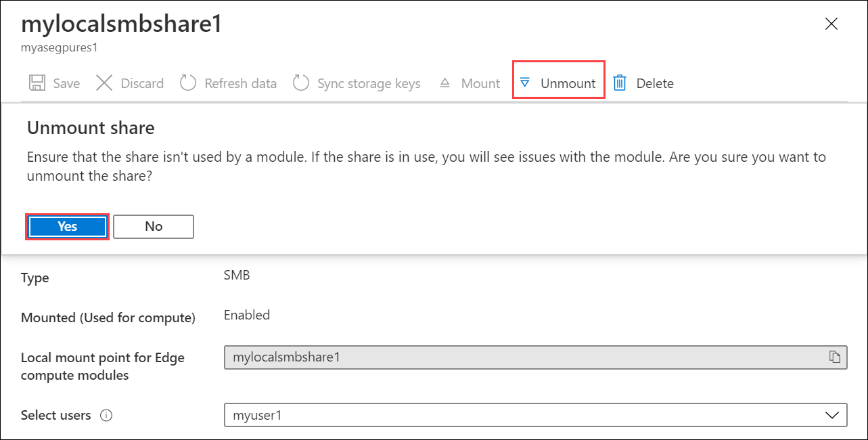Cancel unmount by clicking No

[153, 226]
